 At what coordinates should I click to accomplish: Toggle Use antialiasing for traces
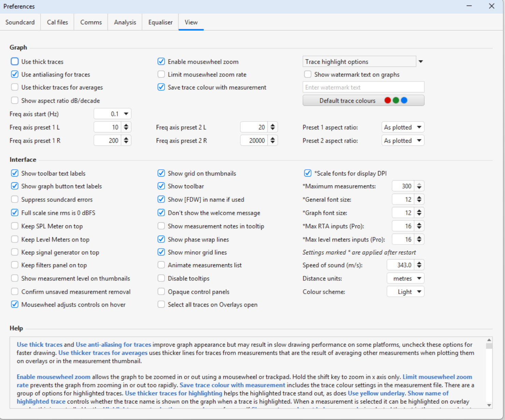(x=15, y=74)
